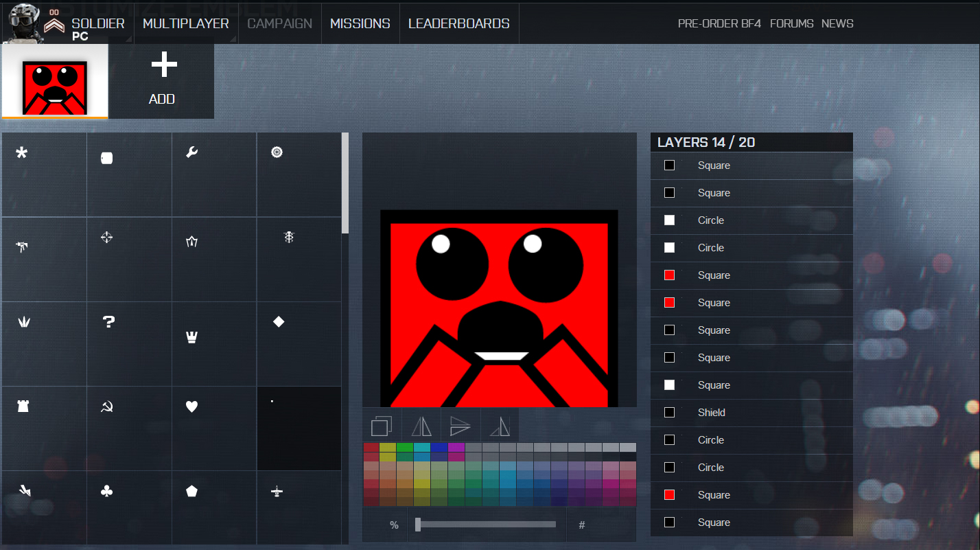
Task: Click the small-and-large triangle mirror icon
Action: point(500,426)
